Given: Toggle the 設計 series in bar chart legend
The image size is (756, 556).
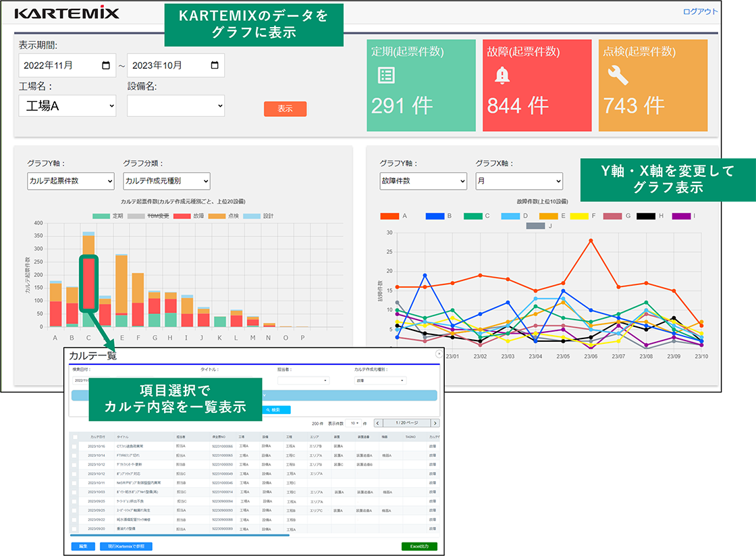Looking at the screenshot, I should (259, 216).
